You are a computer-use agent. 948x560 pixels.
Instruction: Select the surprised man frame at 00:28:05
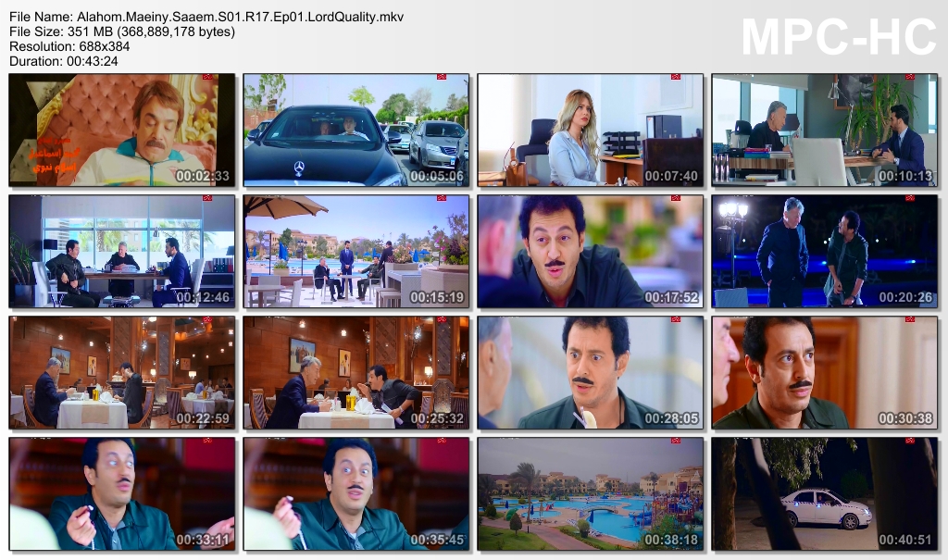tap(590, 372)
